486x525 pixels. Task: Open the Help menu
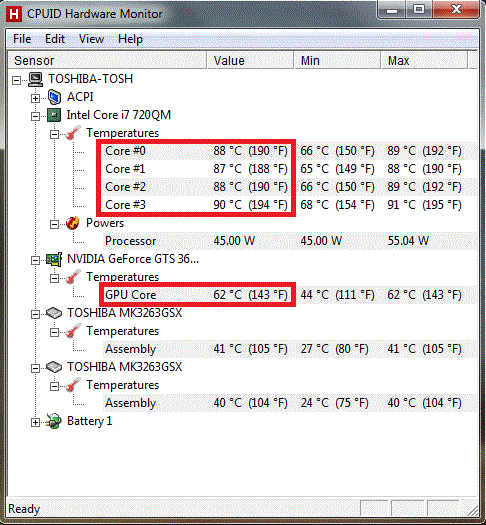point(130,39)
